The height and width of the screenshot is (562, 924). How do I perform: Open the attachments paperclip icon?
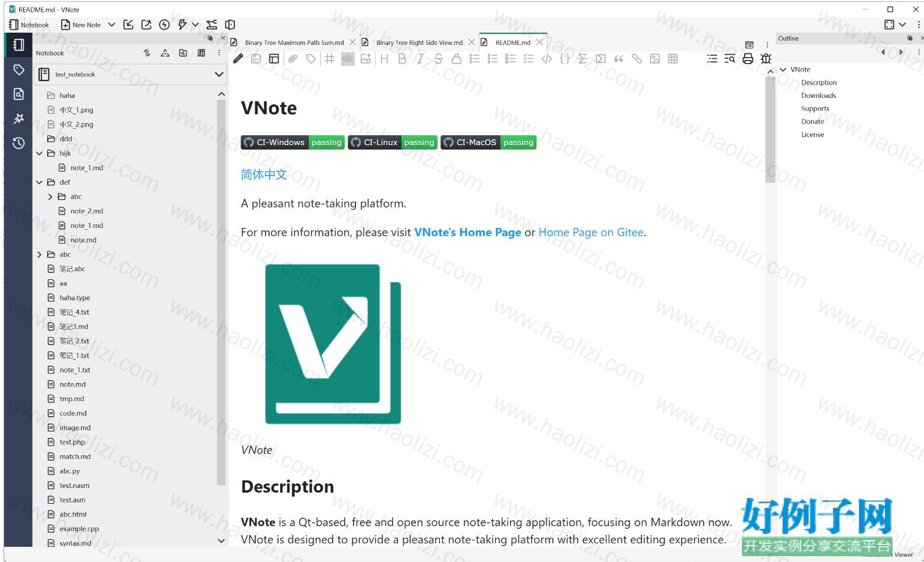click(x=293, y=59)
